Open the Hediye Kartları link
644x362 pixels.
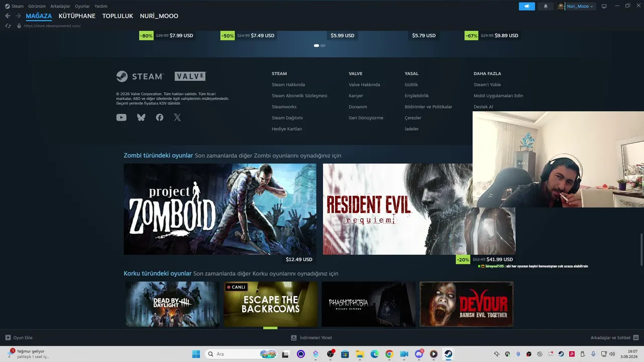[x=287, y=129]
